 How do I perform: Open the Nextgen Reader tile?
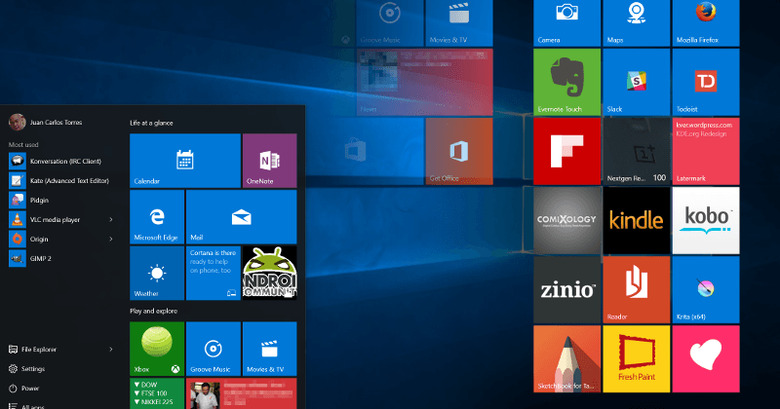(x=636, y=151)
